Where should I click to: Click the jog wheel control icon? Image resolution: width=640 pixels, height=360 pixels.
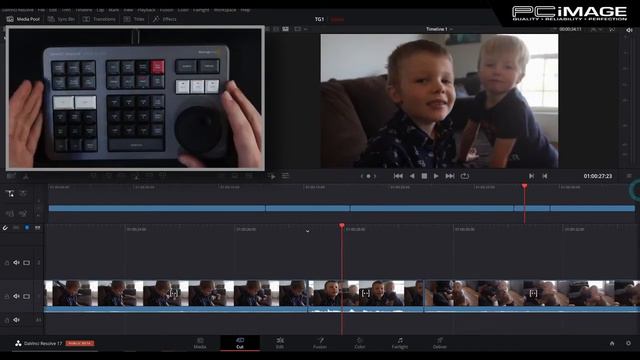368,176
